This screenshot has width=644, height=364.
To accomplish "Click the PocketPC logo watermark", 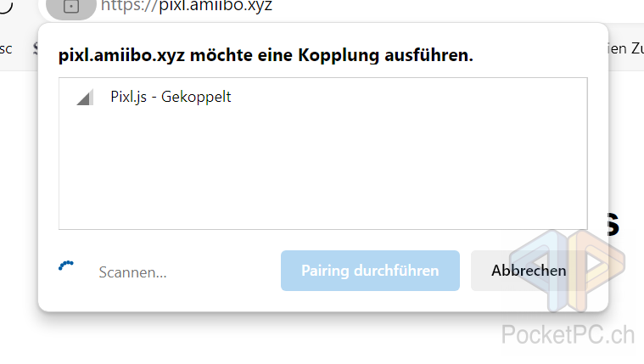I will tap(568, 270).
